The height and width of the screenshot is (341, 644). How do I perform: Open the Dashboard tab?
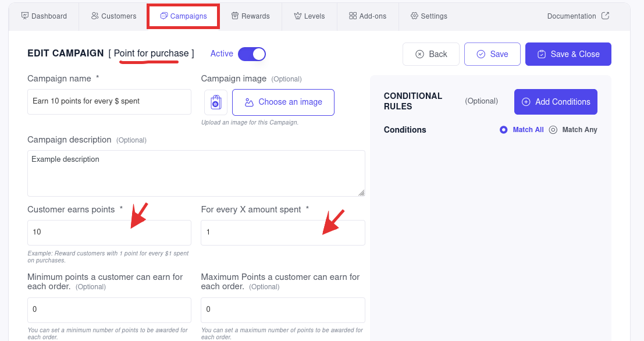(x=44, y=16)
